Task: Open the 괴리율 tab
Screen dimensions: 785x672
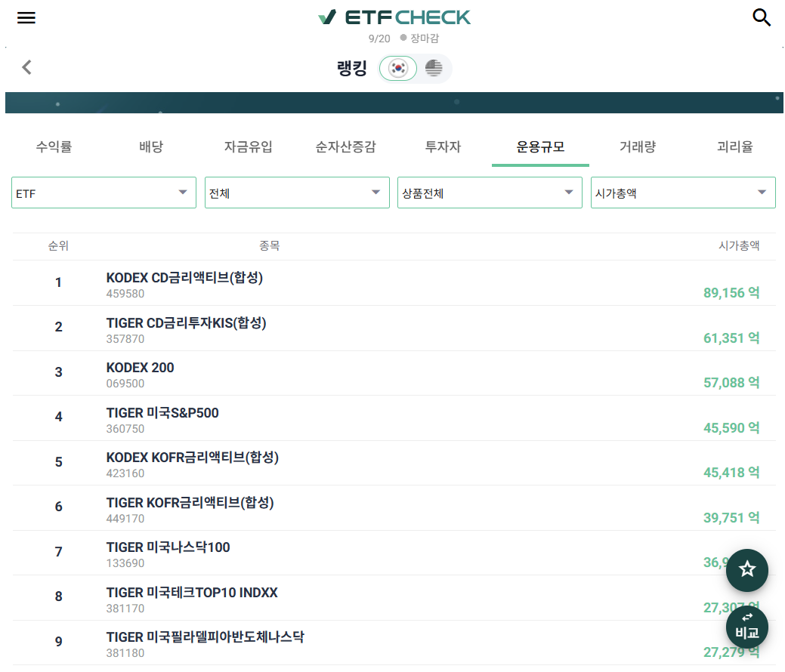Action: pyautogui.click(x=735, y=146)
